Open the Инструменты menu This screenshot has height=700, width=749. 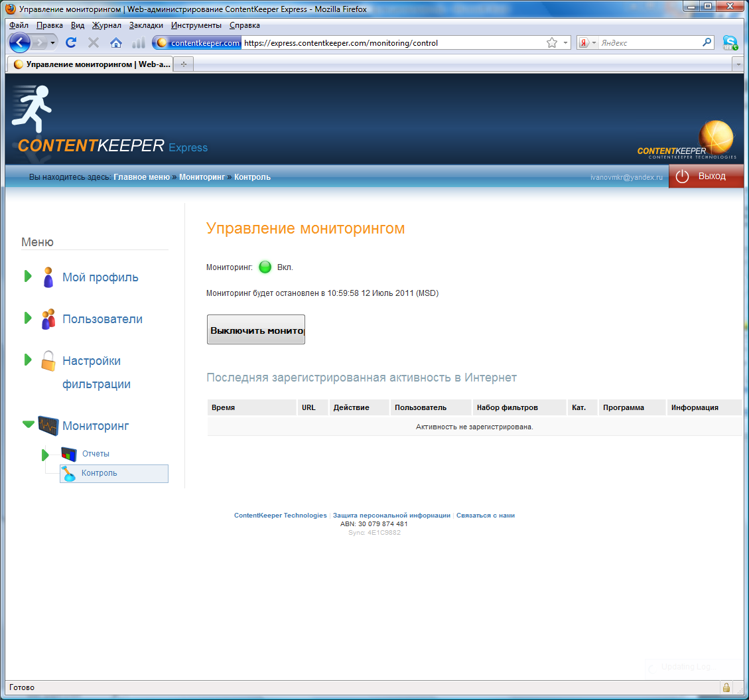click(x=196, y=25)
